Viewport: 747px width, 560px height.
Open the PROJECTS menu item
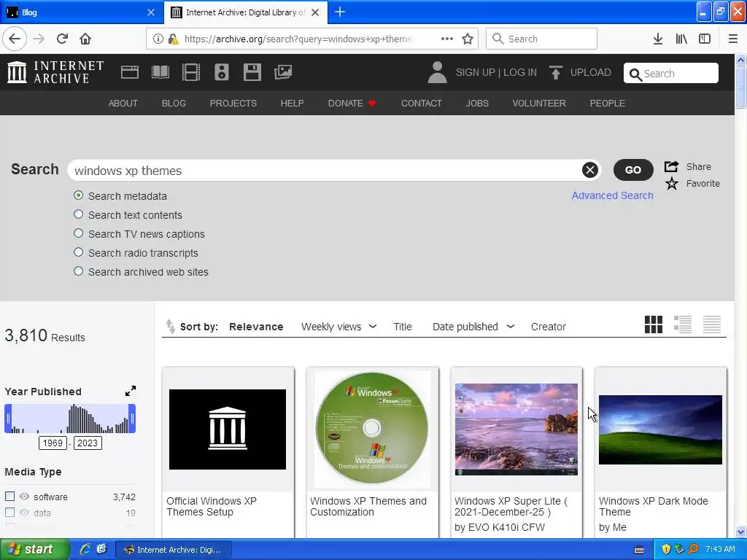233,104
